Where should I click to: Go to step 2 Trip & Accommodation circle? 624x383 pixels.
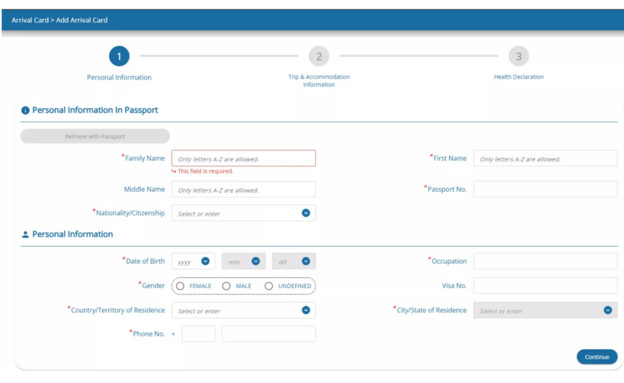319,56
